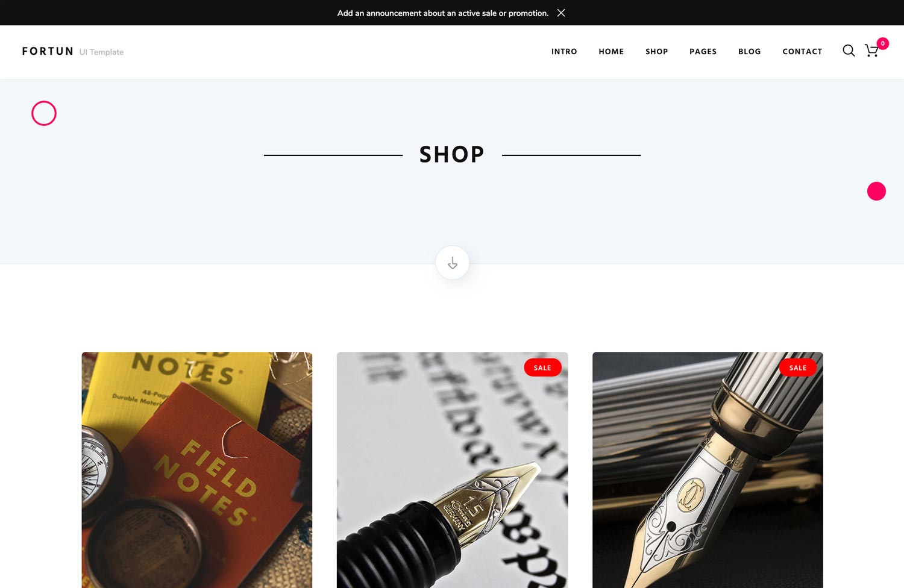Open the Field Notes product image
Screen dimensions: 904x588
coord(197,470)
